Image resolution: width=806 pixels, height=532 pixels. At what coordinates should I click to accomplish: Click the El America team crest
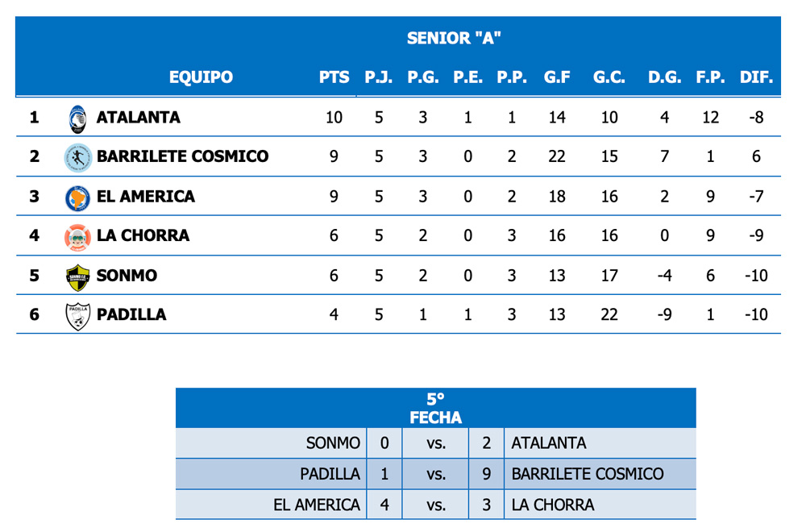[x=77, y=197]
